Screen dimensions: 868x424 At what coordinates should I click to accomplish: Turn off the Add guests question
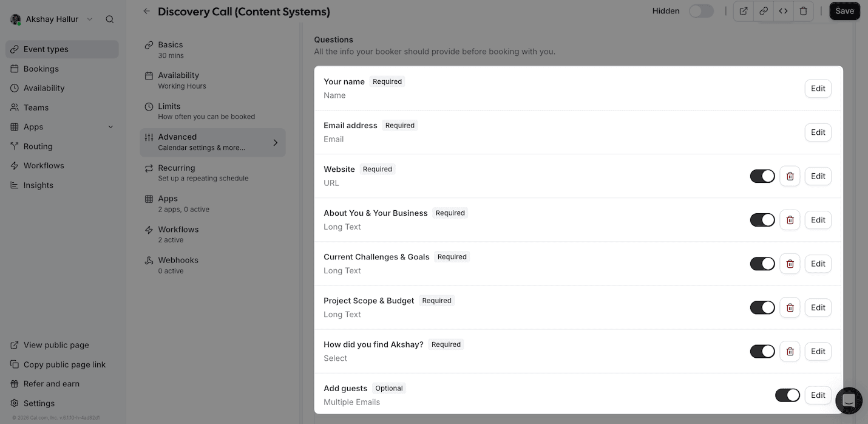click(x=787, y=395)
